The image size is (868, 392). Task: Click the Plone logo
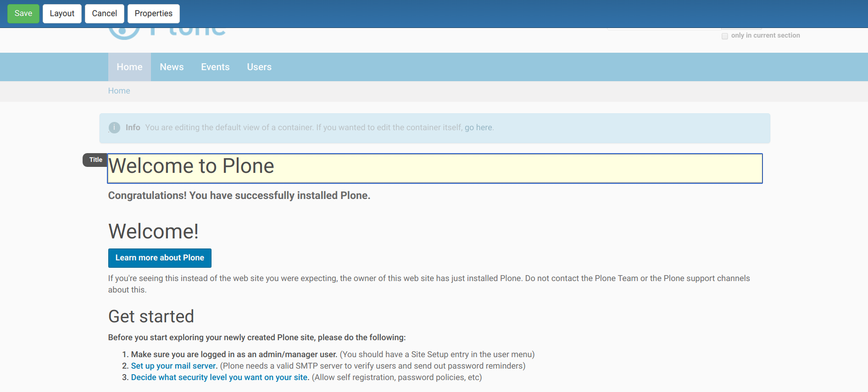[167, 33]
